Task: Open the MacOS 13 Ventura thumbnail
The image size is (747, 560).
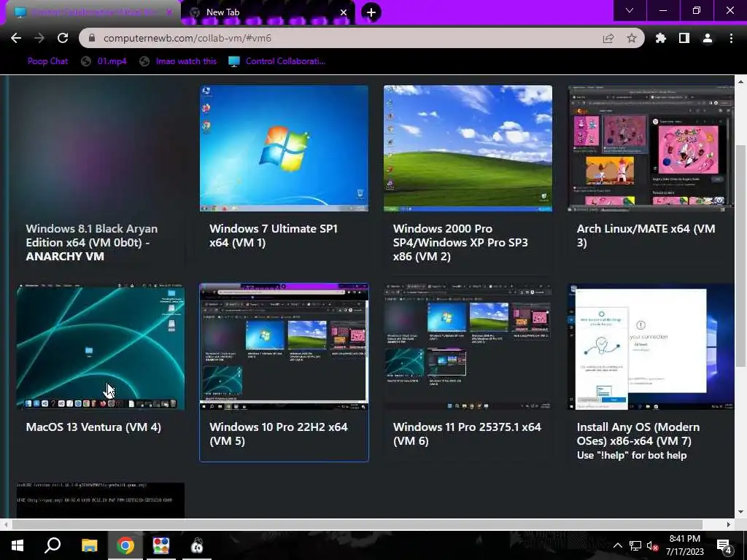Action: (x=101, y=346)
